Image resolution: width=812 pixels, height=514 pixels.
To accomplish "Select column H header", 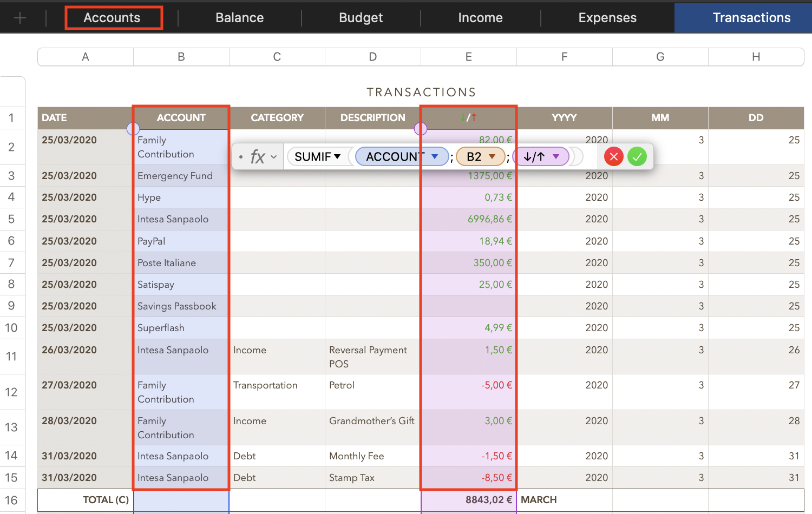I will [x=756, y=57].
